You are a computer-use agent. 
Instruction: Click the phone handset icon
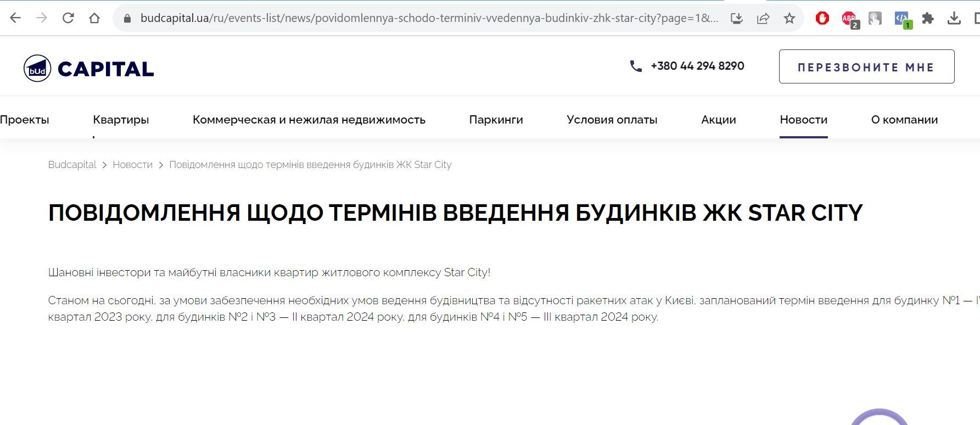[636, 66]
